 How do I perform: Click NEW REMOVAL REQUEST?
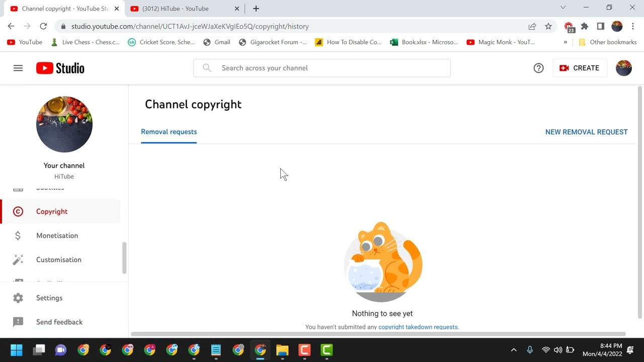(x=587, y=132)
